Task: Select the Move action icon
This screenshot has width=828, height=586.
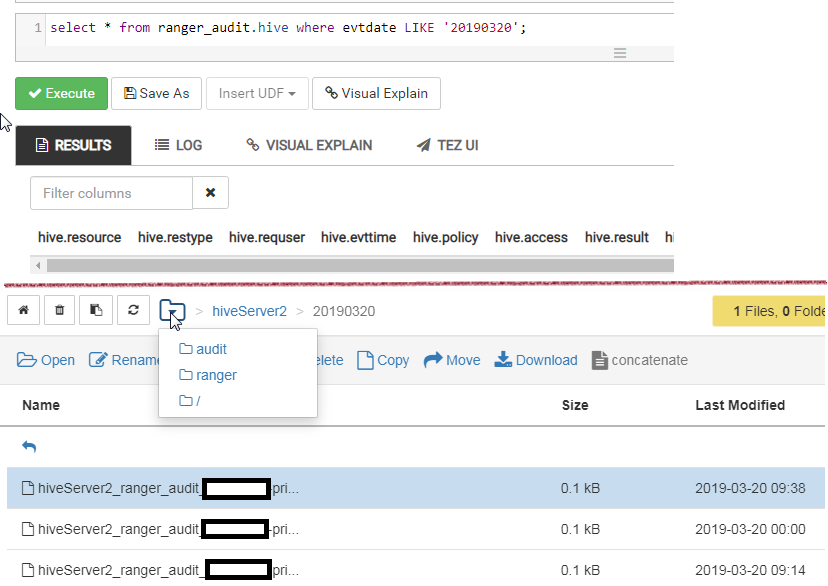Action: 432,359
